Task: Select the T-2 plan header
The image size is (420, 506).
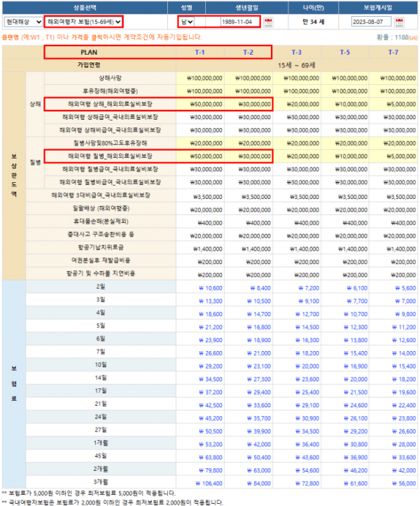Action: pyautogui.click(x=248, y=52)
